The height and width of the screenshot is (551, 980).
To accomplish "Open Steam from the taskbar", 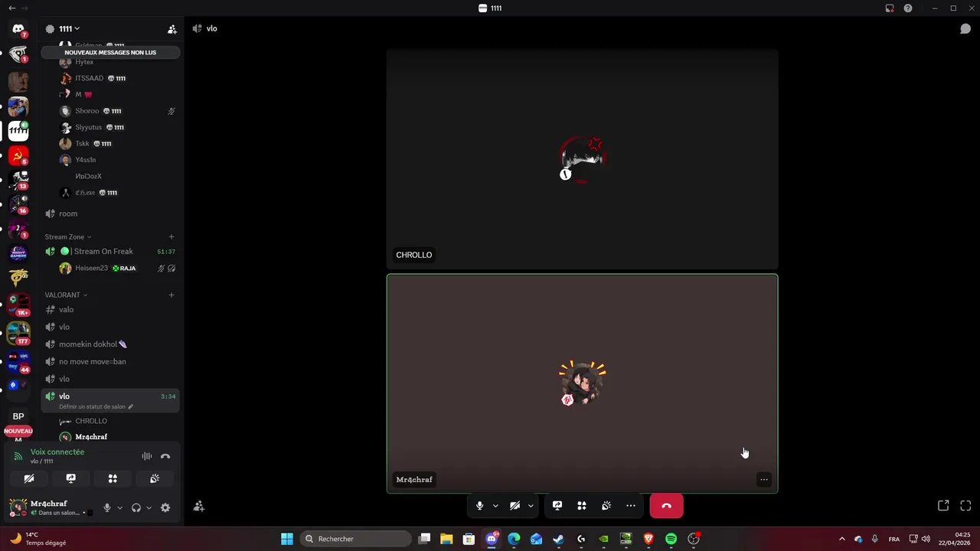I will pyautogui.click(x=559, y=539).
